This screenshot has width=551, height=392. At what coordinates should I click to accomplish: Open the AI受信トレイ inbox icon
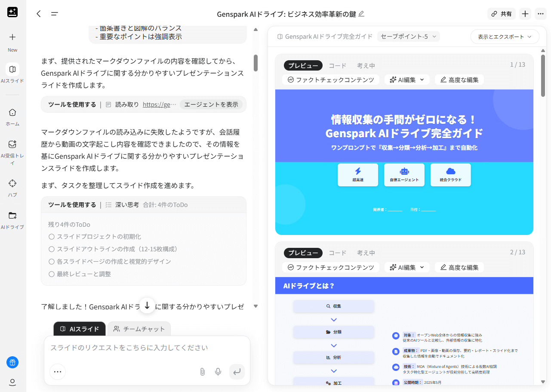coord(12,145)
